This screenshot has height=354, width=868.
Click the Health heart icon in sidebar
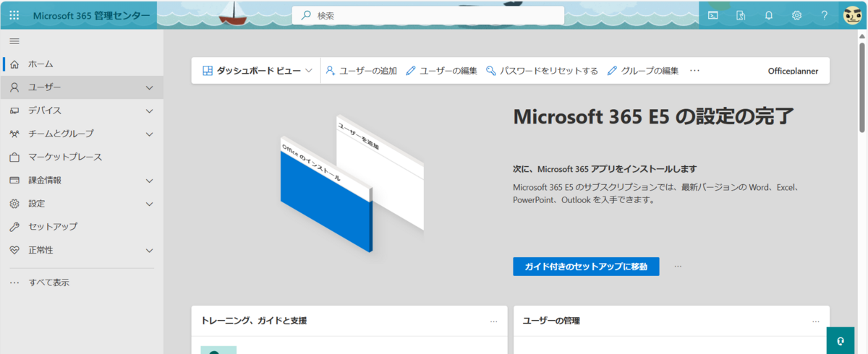click(x=14, y=250)
